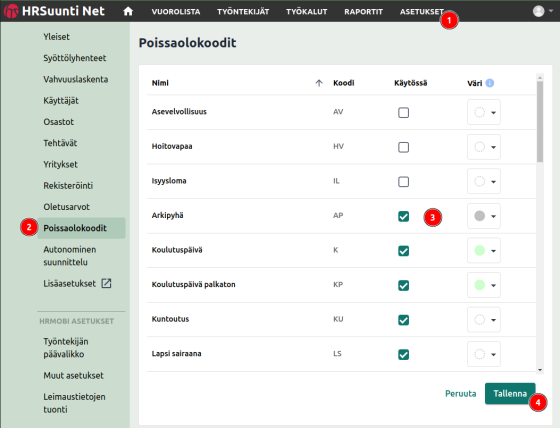This screenshot has width=560, height=428.
Task: Open the RAPORTIT menu
Action: pyautogui.click(x=363, y=12)
